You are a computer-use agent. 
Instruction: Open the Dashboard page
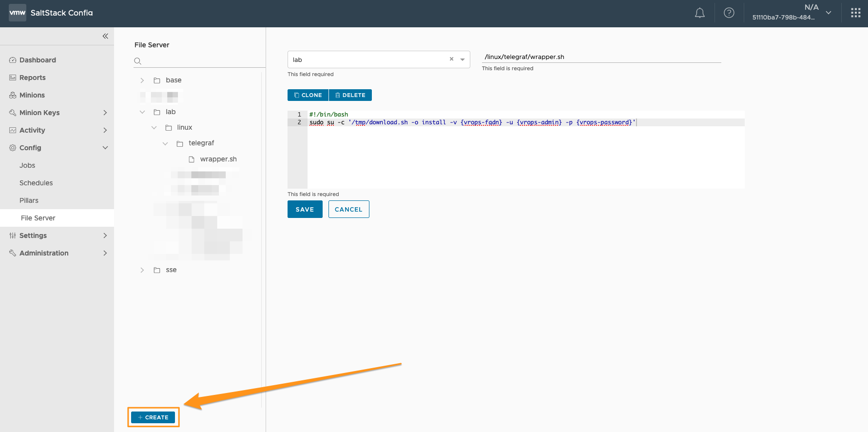[38, 60]
